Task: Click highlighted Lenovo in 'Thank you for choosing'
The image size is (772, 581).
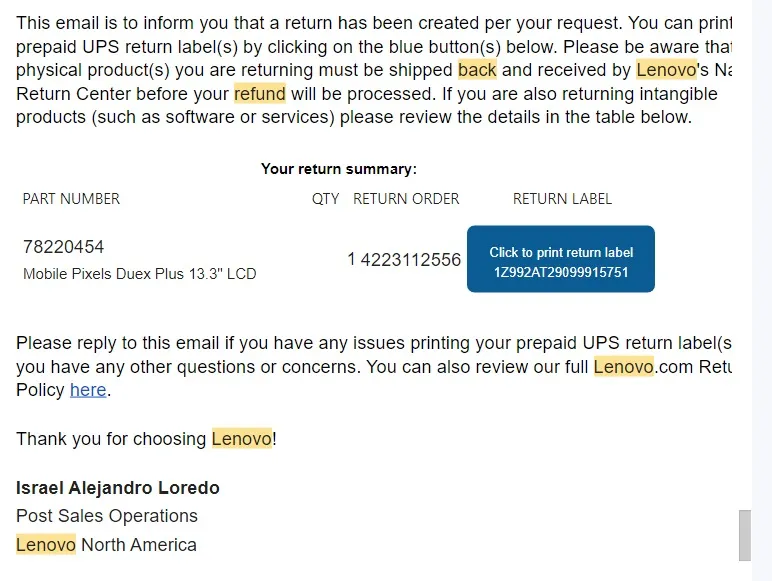Action: click(242, 438)
